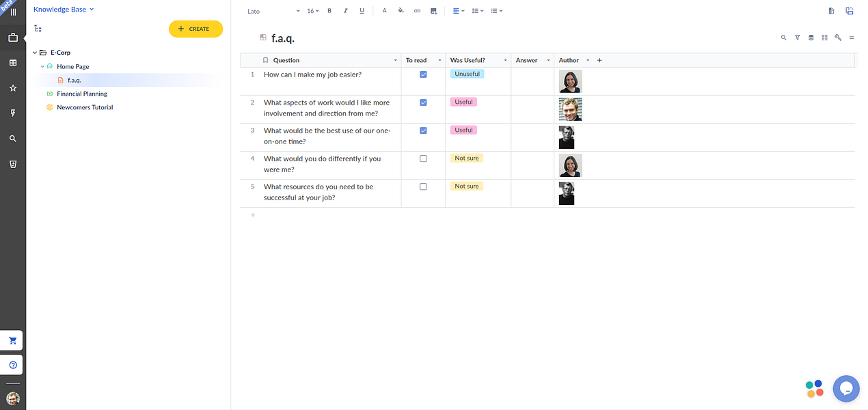This screenshot has width=868, height=410.
Task: Open the shopping cart icon in sidebar
Action: coord(13,340)
